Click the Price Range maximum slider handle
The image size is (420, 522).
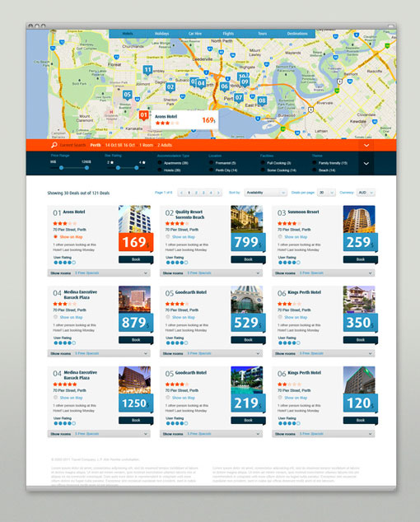point(86,168)
